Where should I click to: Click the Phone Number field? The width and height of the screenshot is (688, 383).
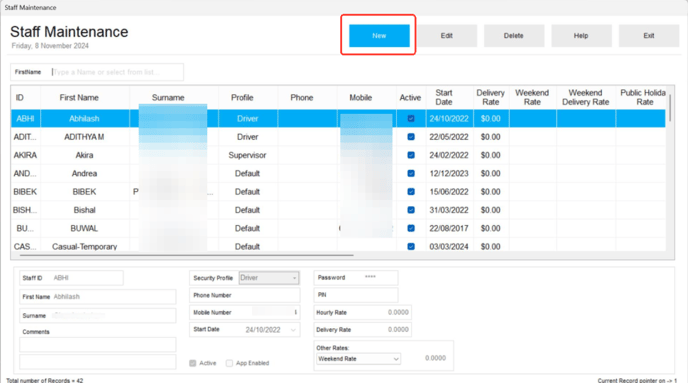(x=245, y=295)
